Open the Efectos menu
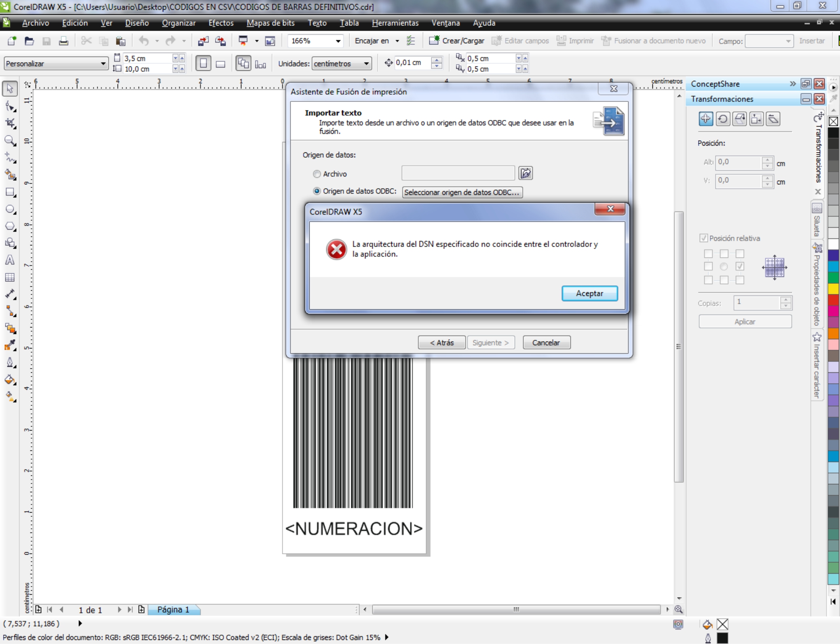840x644 pixels. tap(221, 23)
